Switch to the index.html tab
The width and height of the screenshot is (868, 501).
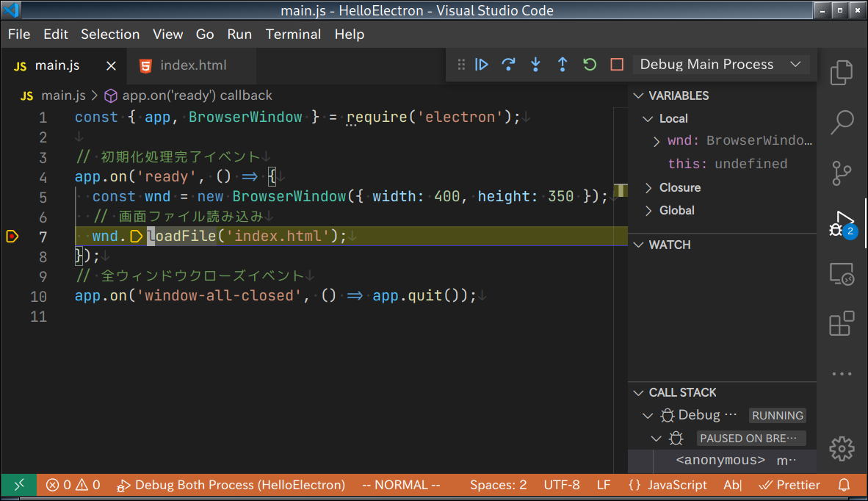[x=192, y=66]
